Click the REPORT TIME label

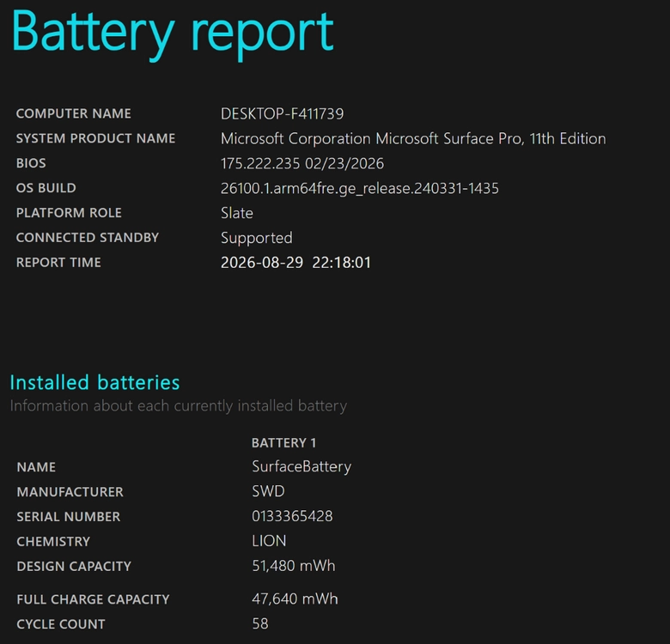(x=58, y=262)
